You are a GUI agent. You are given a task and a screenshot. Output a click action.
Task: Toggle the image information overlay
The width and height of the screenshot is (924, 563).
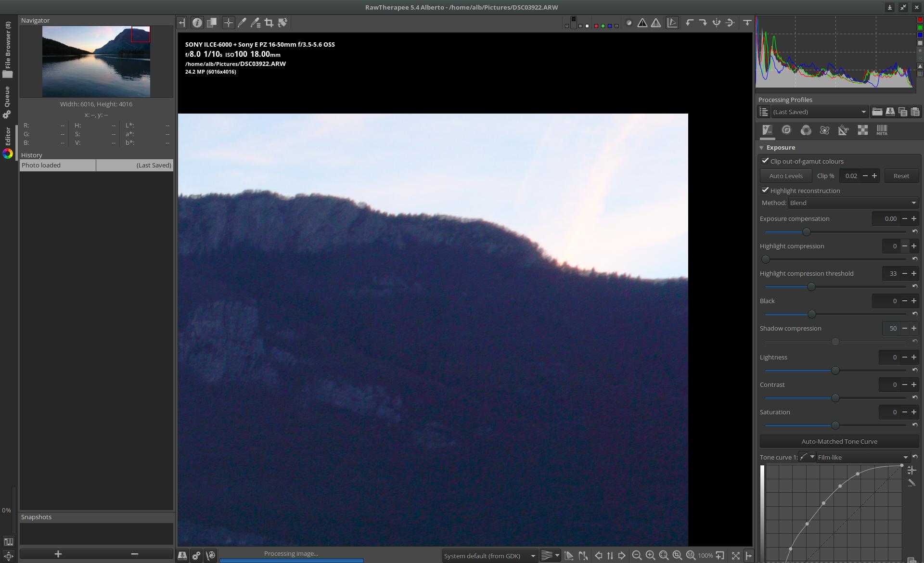[x=197, y=23]
